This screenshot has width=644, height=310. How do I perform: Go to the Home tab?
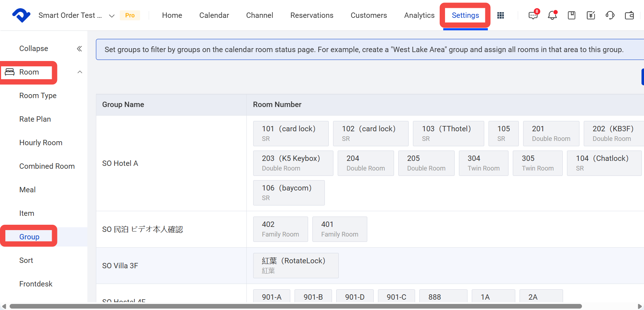[x=172, y=15]
